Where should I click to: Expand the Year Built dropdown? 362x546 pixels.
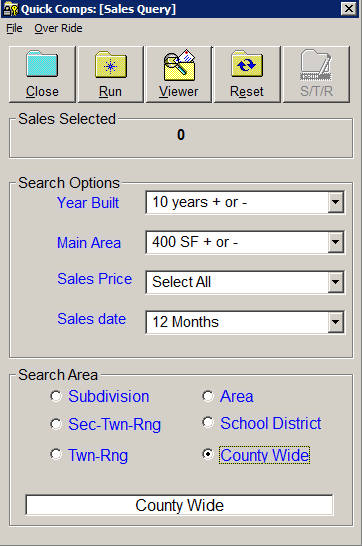click(x=336, y=202)
